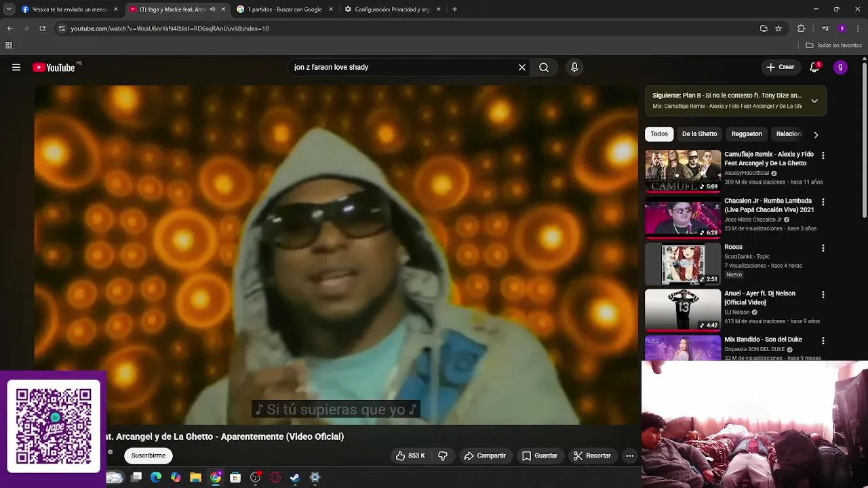Viewport: 868px width, 488px height.
Task: Select the Relacionados filter chip
Action: [x=789, y=134]
